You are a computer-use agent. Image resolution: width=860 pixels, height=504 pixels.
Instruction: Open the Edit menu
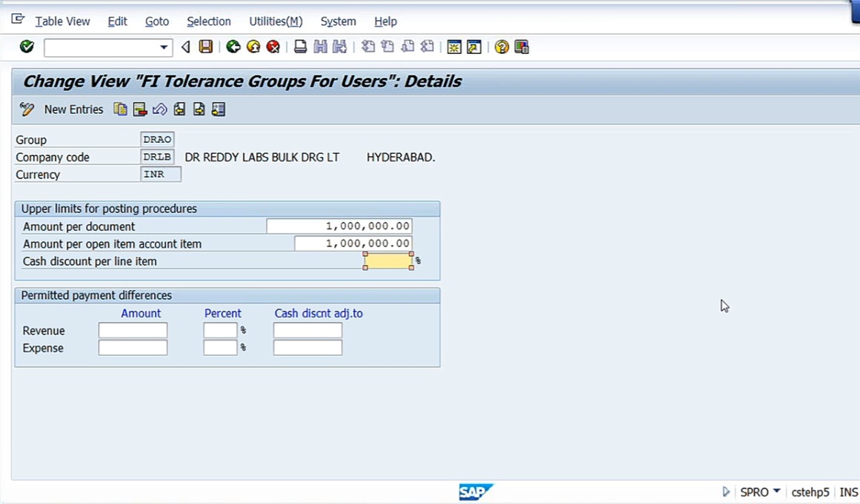tap(117, 21)
